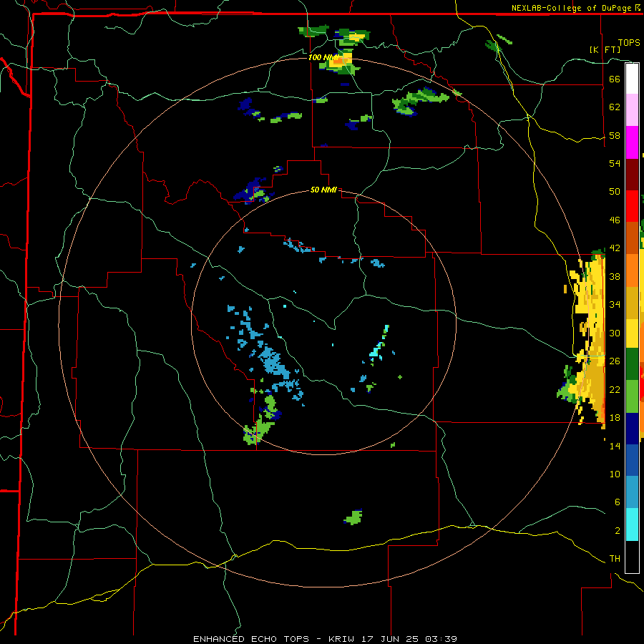This screenshot has width=644, height=644.
Task: Select the gold 38 kft legend swatch
Action: (x=632, y=303)
